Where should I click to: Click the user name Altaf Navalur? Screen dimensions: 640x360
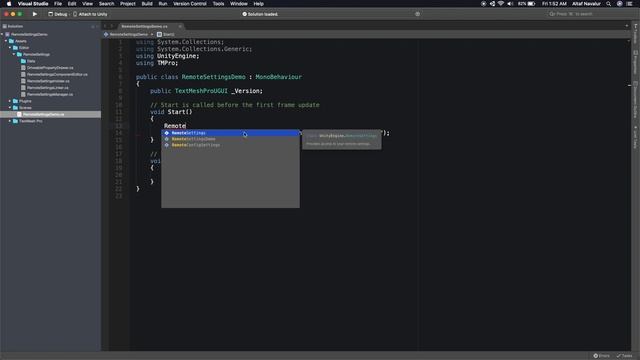[x=586, y=4]
